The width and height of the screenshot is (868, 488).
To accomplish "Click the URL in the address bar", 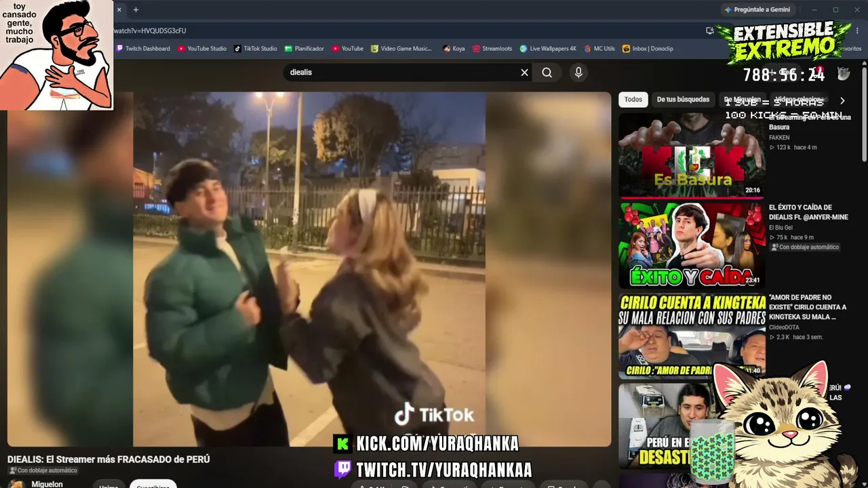I will (x=150, y=30).
